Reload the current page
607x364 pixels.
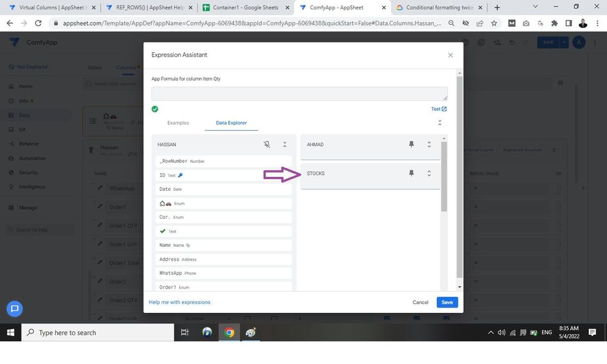(x=38, y=23)
